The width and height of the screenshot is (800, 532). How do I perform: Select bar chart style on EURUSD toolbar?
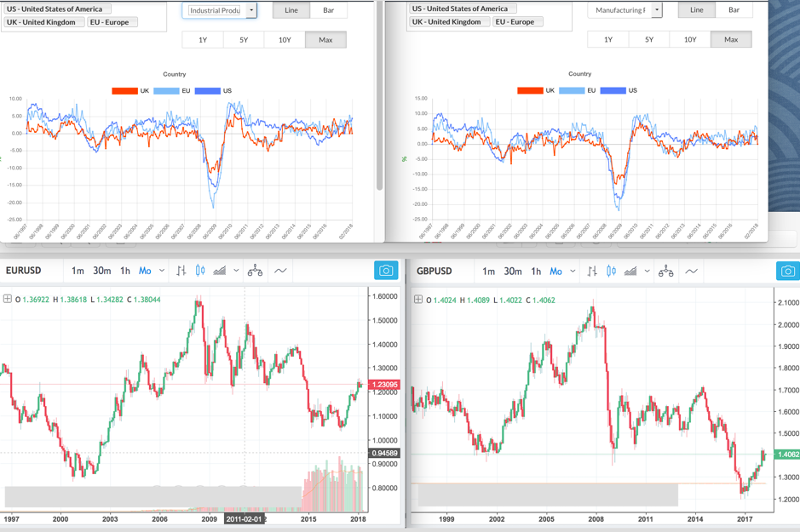pos(181,271)
